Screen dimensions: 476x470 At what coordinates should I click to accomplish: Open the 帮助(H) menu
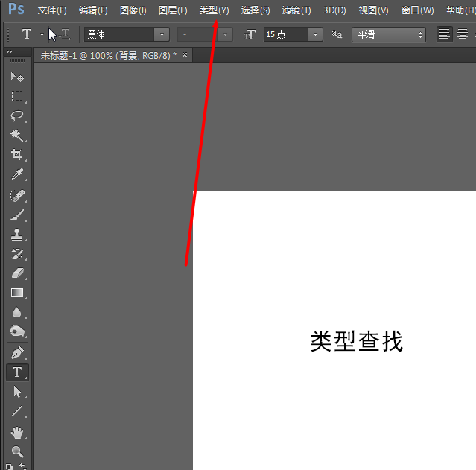460,10
